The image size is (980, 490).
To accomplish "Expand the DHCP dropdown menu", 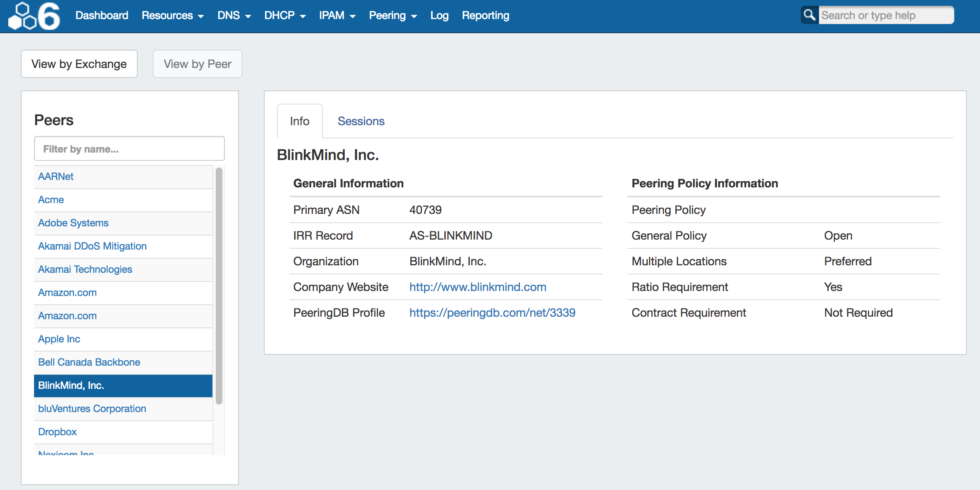I will coord(285,16).
